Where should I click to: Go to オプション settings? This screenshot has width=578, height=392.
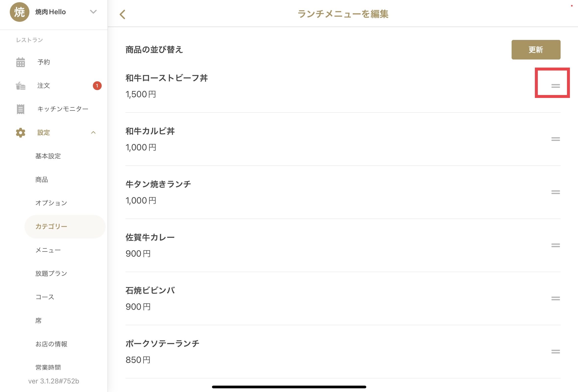(x=51, y=203)
